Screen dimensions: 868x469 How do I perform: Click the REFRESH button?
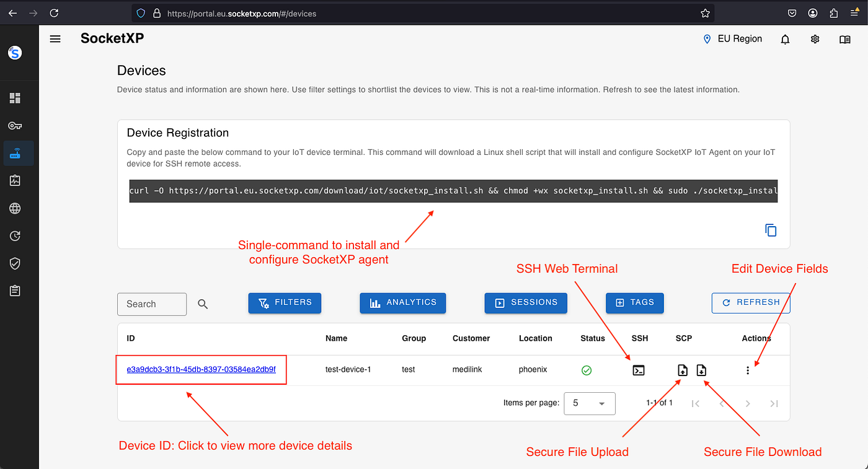[x=751, y=303]
